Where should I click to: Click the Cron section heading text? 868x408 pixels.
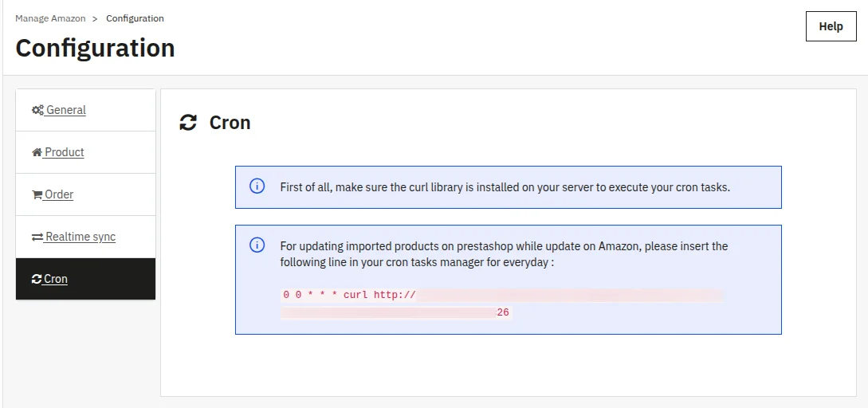point(230,123)
